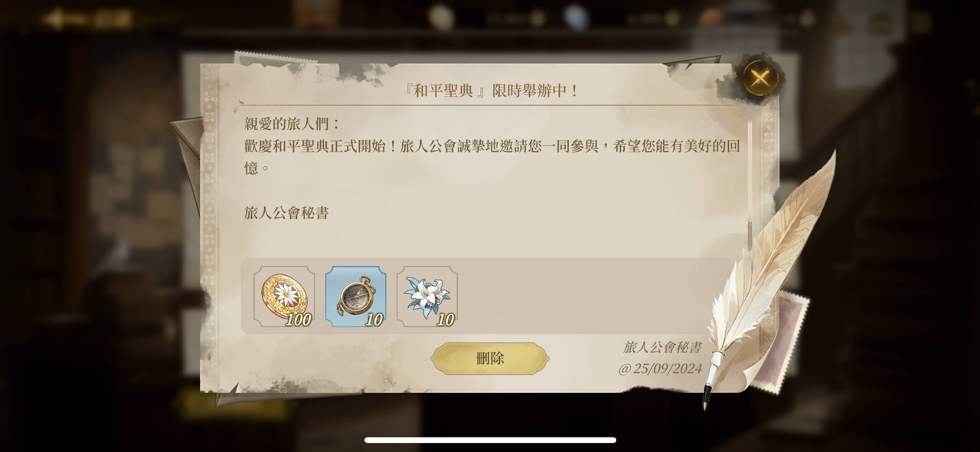The height and width of the screenshot is (452, 980).
Task: Tap the blurred round currency icon at top
Action: point(441,17)
